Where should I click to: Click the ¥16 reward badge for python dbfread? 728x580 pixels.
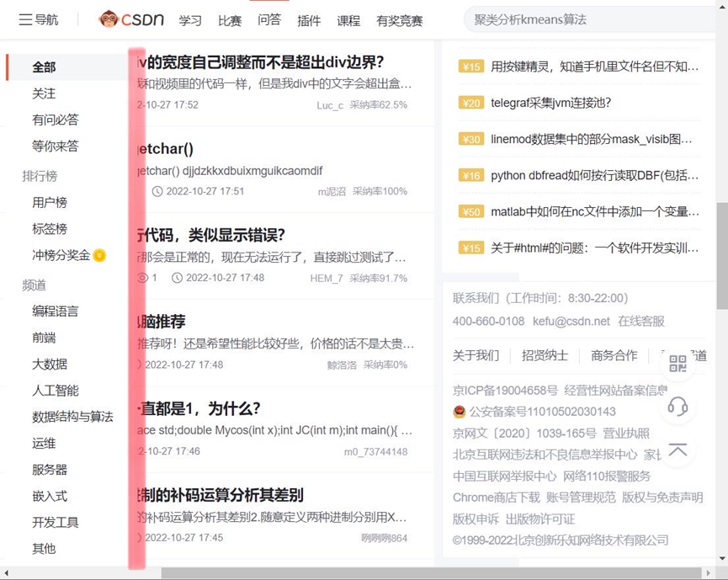(470, 175)
